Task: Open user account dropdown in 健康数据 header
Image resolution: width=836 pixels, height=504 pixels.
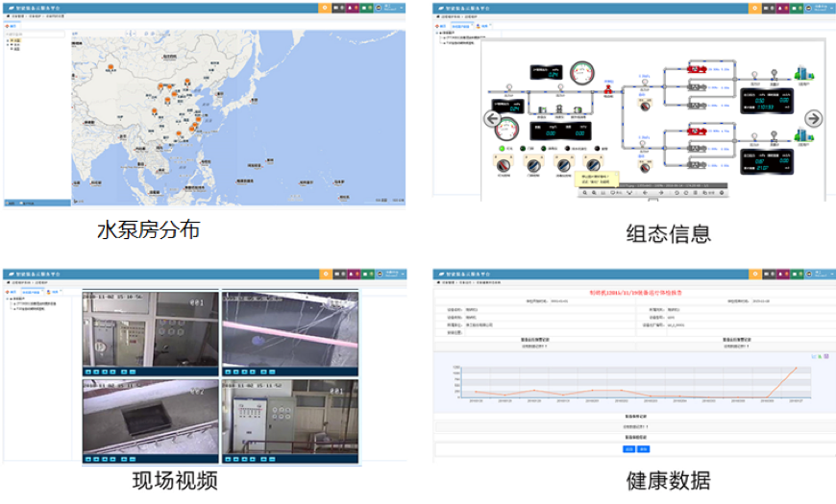Action: click(822, 274)
